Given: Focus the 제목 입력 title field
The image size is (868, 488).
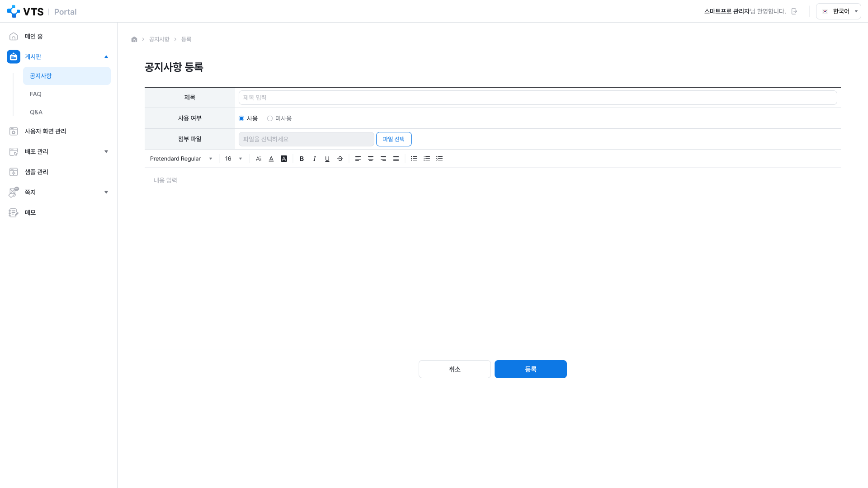Looking at the screenshot, I should (538, 98).
